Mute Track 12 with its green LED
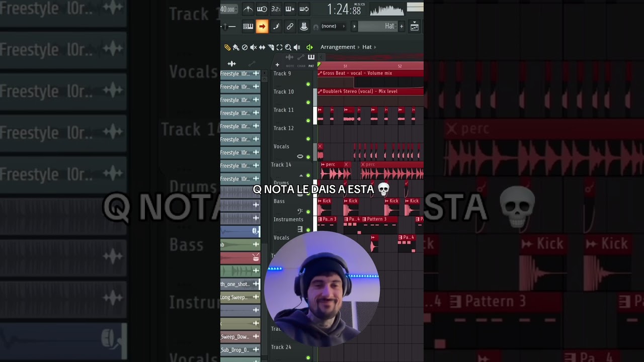 click(x=308, y=139)
